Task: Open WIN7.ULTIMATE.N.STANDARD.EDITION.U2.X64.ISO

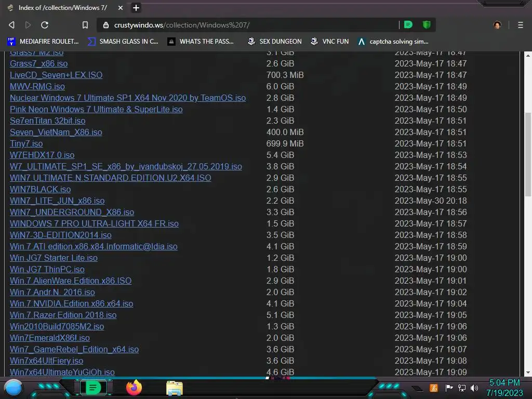Action: (x=110, y=178)
